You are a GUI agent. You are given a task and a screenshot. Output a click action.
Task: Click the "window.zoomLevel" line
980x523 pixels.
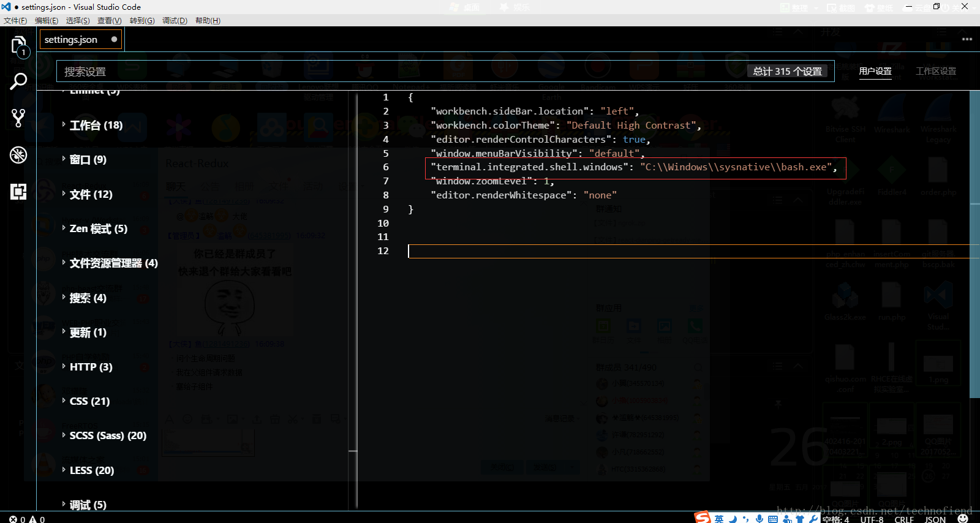tap(492, 181)
